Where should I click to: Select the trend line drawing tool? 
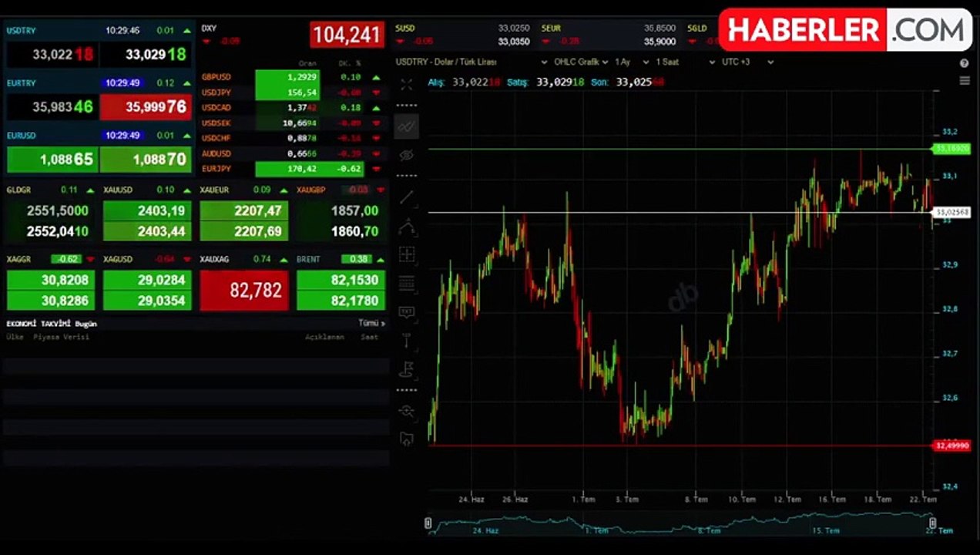tap(407, 198)
